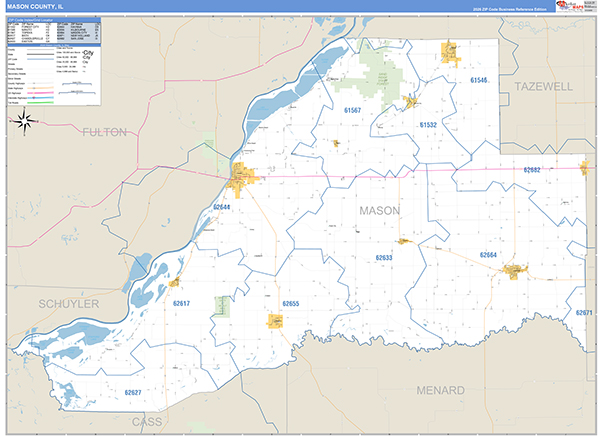Click the green park area in 61567
The width and height of the screenshot is (600, 436).
pos(381,72)
